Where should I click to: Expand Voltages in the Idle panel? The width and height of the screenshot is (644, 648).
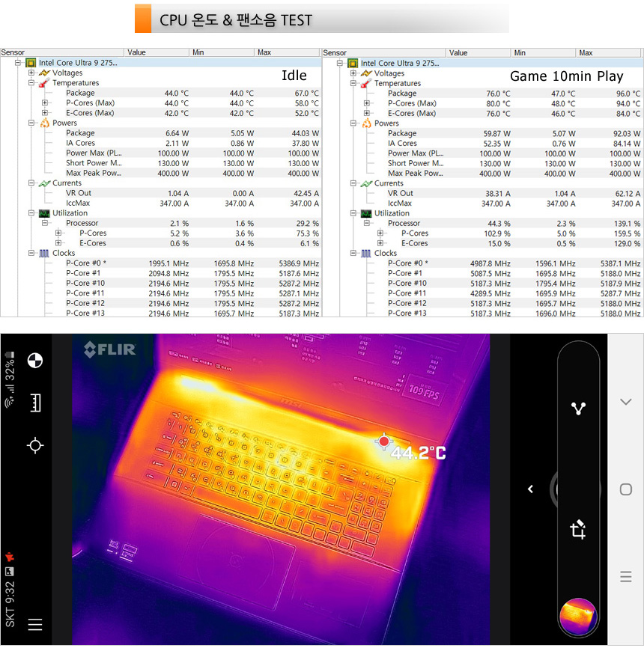[x=31, y=73]
